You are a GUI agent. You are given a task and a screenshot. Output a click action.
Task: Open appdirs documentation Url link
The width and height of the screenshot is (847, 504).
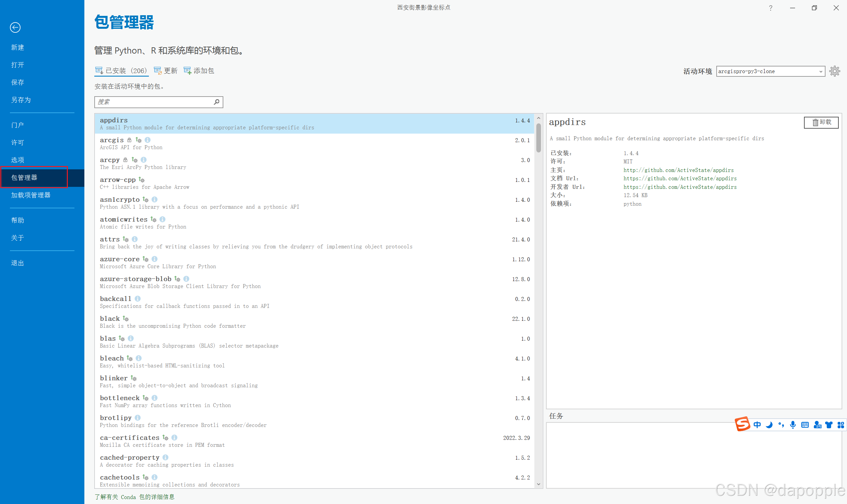pos(680,179)
